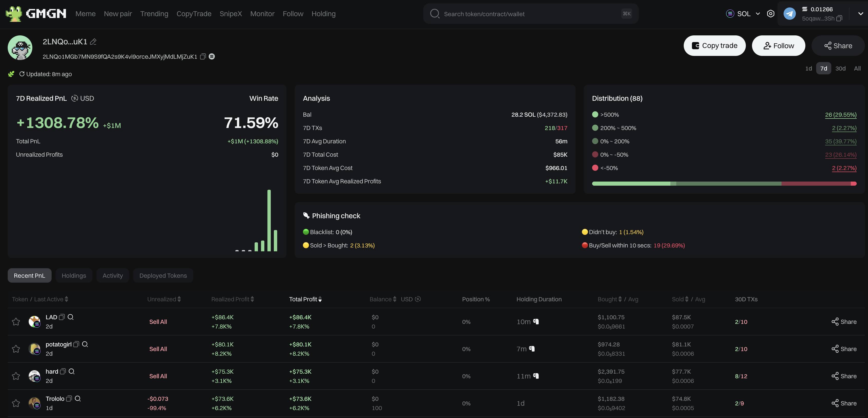Open the settings hexagon icon
868x418 pixels.
tap(770, 14)
